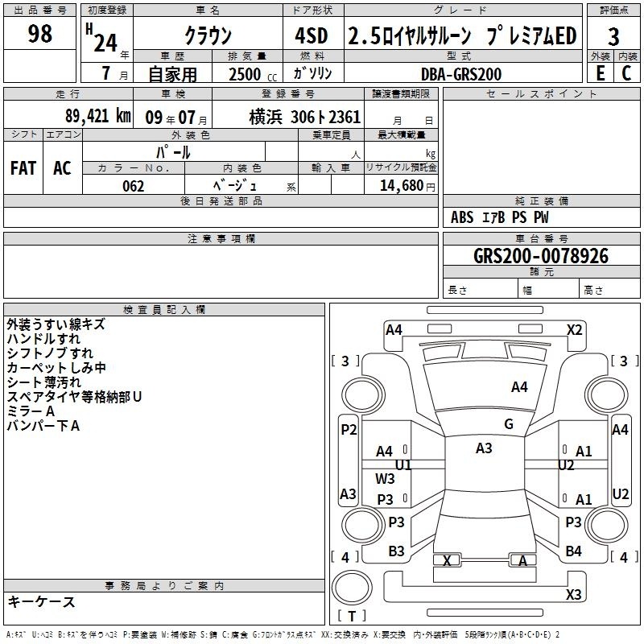Viewport: 644px width, 644px height.
Task: Click the B3 dent mark on the diagram
Action: click(x=396, y=551)
